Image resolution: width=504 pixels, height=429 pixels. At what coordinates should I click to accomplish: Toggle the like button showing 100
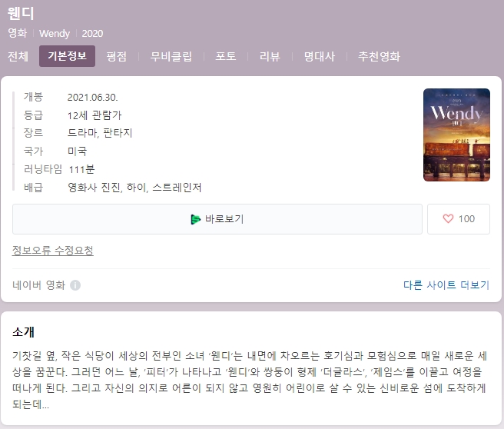pos(459,219)
